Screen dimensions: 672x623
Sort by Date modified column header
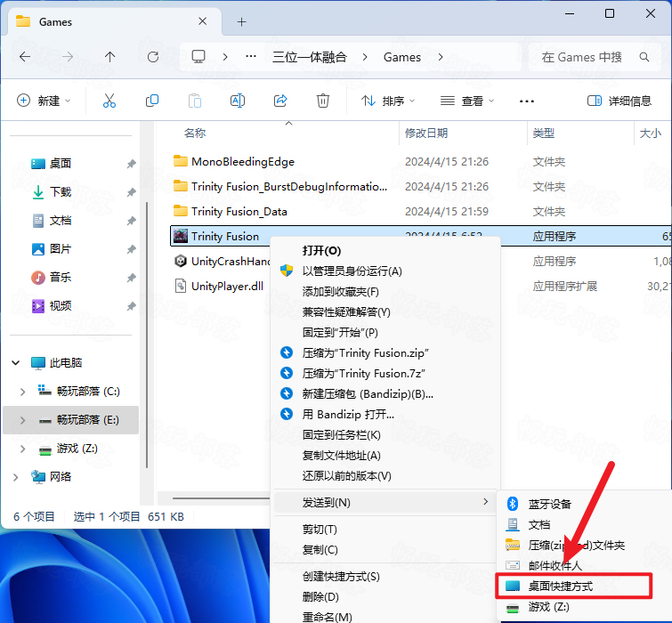click(426, 133)
